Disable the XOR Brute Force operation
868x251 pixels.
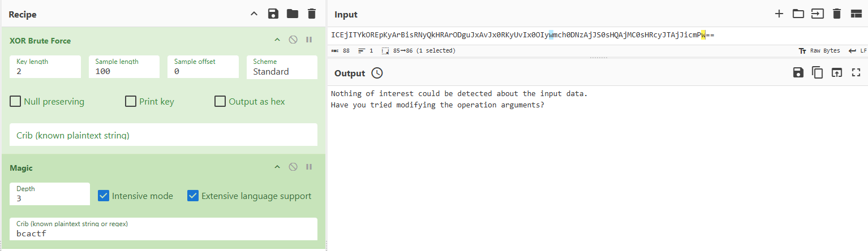[293, 40]
